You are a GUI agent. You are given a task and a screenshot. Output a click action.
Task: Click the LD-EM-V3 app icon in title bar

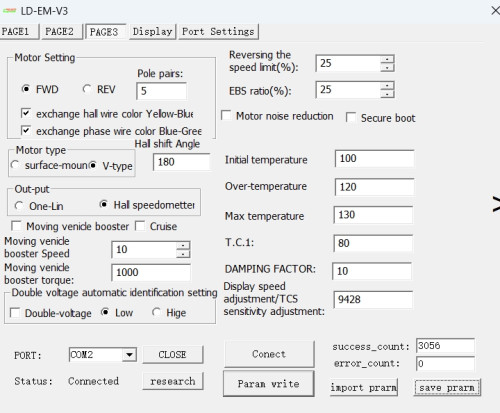(x=9, y=11)
